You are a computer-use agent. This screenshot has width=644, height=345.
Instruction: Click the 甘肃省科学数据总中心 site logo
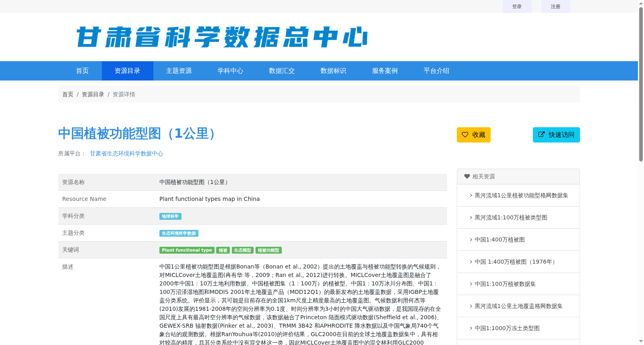pyautogui.click(x=222, y=37)
